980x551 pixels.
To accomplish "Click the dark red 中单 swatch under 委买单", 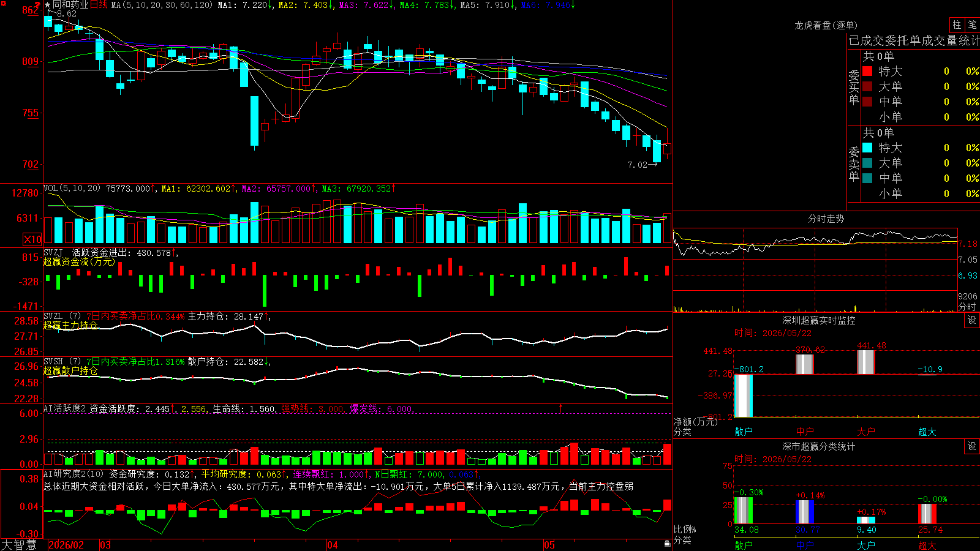I will point(867,102).
